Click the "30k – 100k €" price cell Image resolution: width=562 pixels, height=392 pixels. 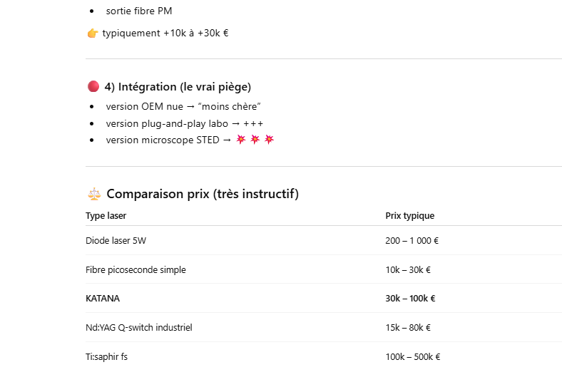point(410,299)
